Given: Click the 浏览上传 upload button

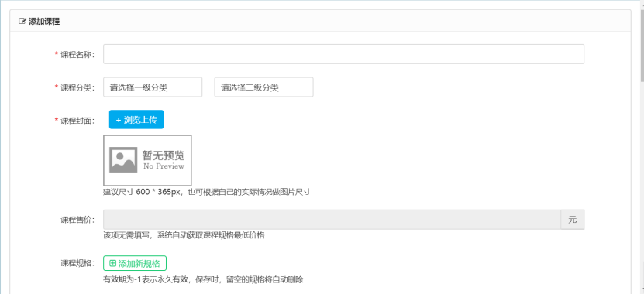Looking at the screenshot, I should (136, 120).
